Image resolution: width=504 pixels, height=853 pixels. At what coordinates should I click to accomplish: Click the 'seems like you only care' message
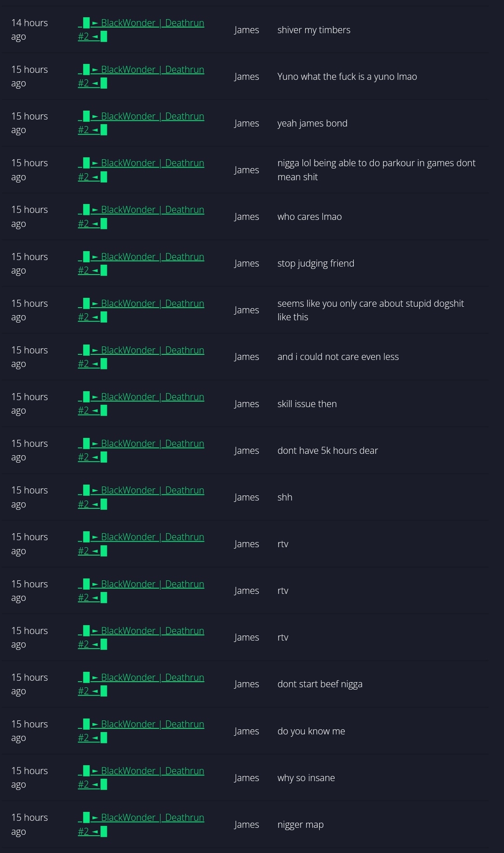pos(371,310)
